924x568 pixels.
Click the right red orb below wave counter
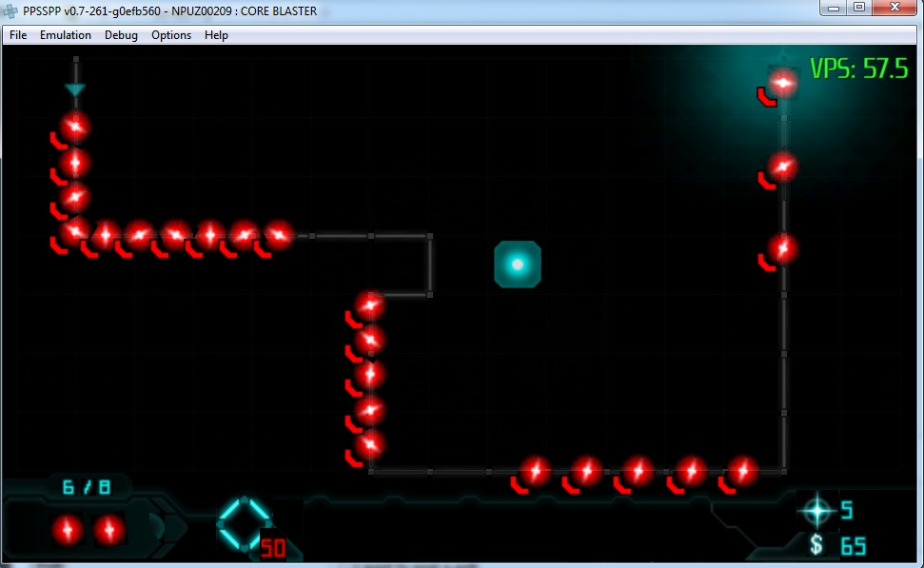109,528
